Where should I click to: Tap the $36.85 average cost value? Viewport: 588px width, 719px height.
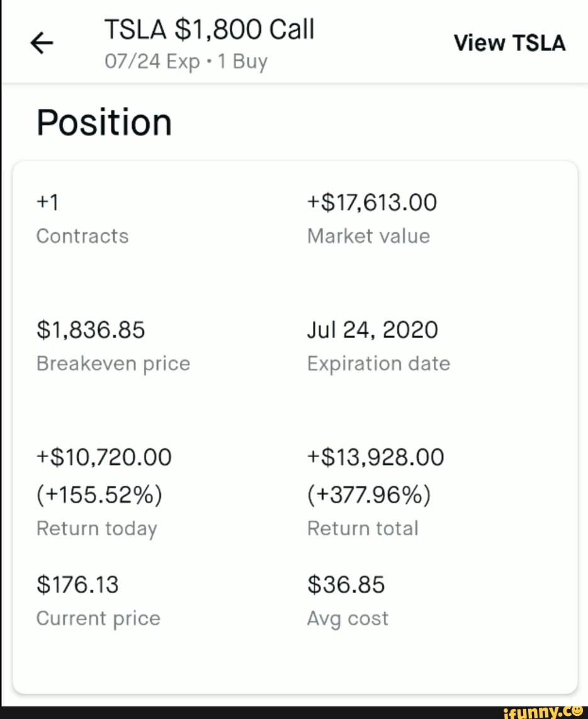coord(346,585)
